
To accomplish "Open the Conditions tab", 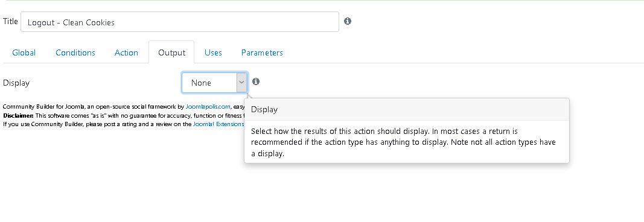I will [75, 52].
